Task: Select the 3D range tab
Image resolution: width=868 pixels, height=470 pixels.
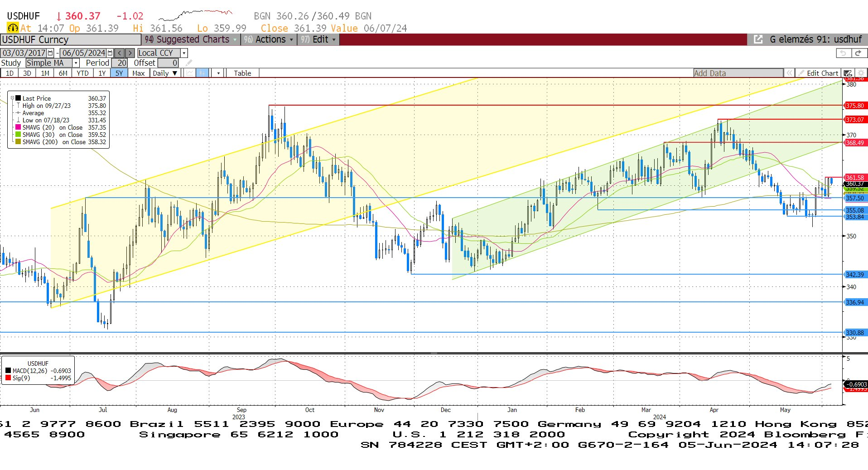Action: point(27,73)
